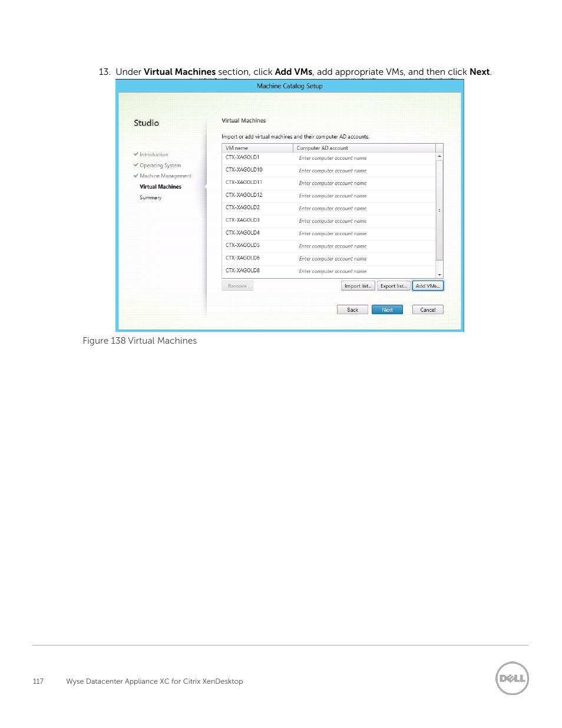Select the Virtual Machines step
Image resolution: width=562 pixels, height=728 pixels.
(x=160, y=187)
